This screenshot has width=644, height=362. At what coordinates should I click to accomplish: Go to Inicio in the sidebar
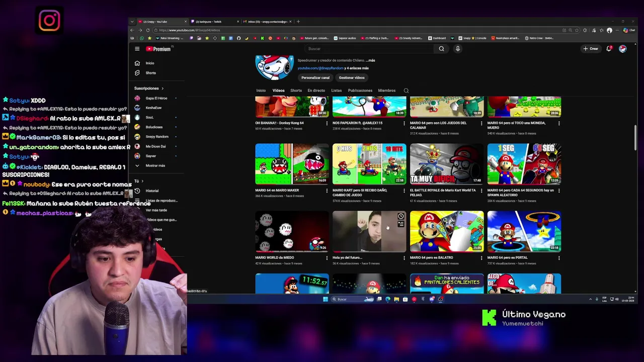coord(150,63)
